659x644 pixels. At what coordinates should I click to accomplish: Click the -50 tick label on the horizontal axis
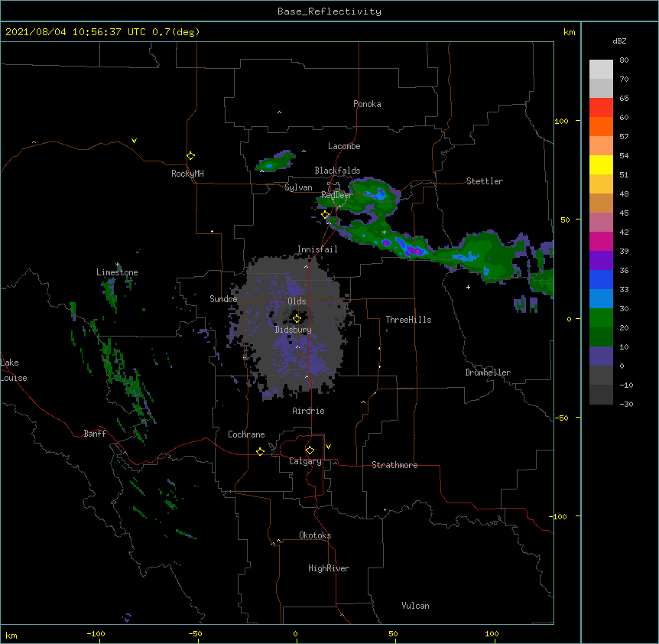pos(195,633)
